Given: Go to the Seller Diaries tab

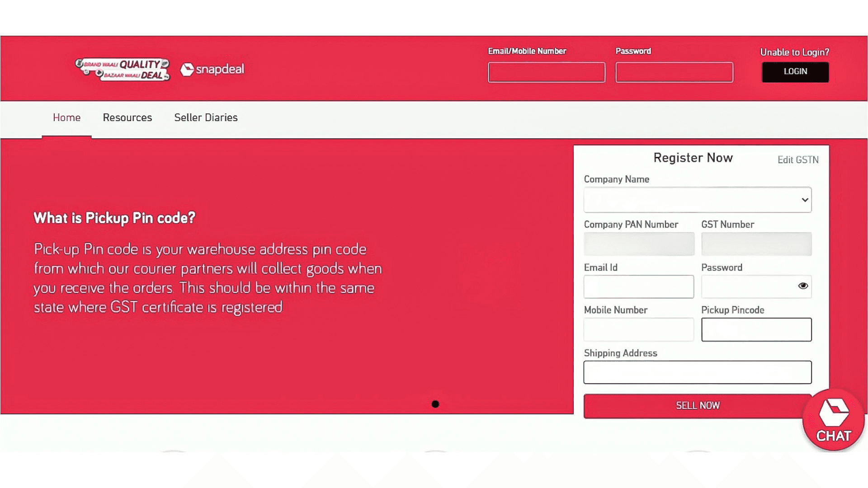Looking at the screenshot, I should 206,117.
